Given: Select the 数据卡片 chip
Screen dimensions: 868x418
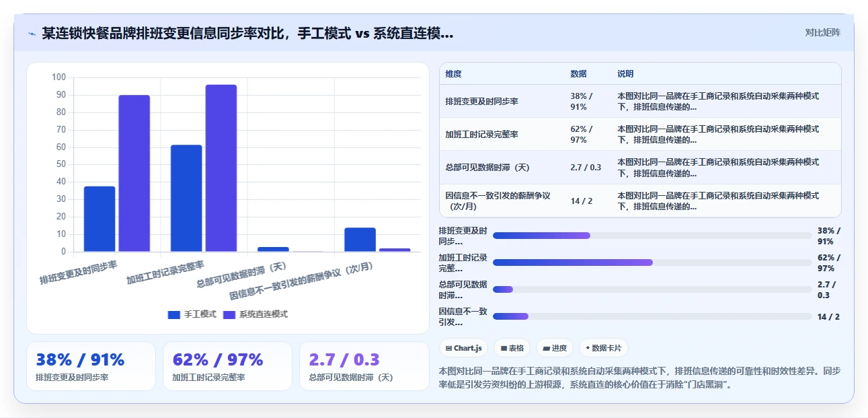Looking at the screenshot, I should pos(604,348).
